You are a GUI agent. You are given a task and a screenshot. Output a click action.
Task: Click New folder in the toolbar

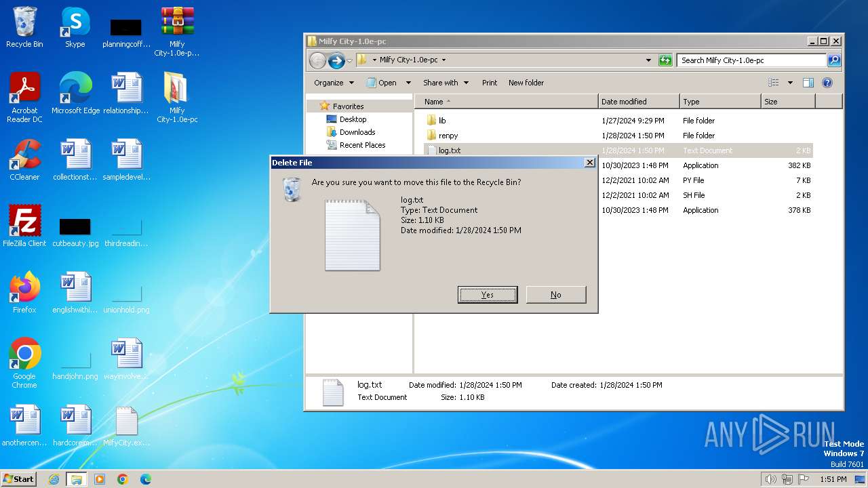(x=526, y=83)
